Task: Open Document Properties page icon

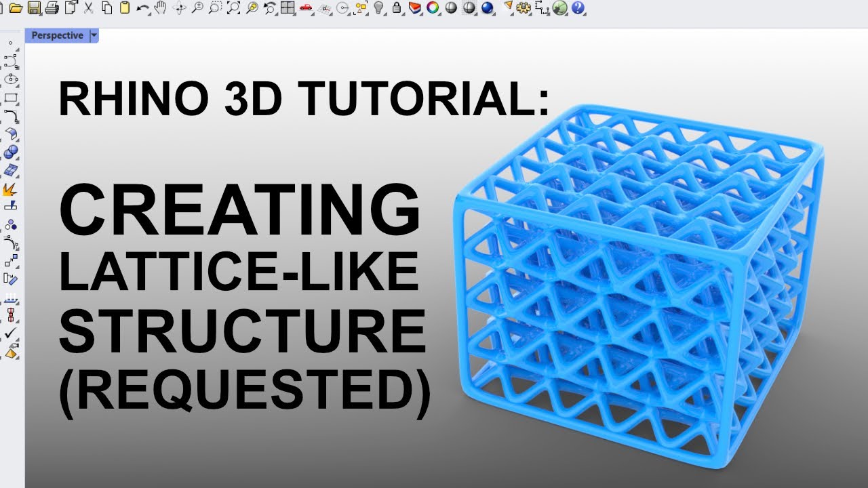Action: tap(71, 8)
